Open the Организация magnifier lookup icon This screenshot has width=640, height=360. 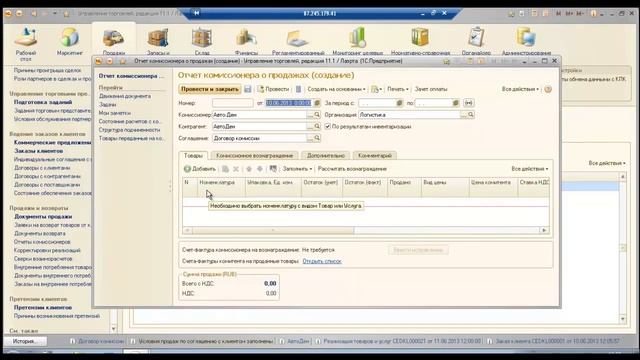(471, 115)
